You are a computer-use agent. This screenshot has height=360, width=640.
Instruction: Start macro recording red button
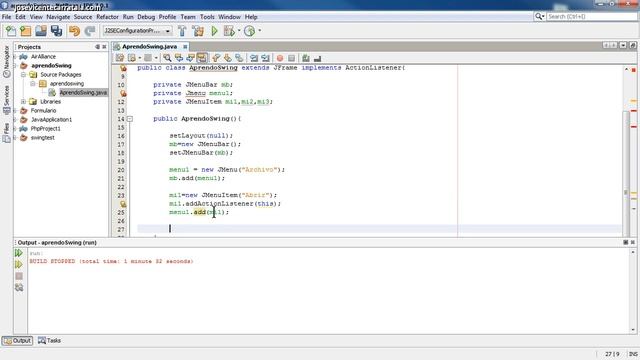tap(280, 58)
